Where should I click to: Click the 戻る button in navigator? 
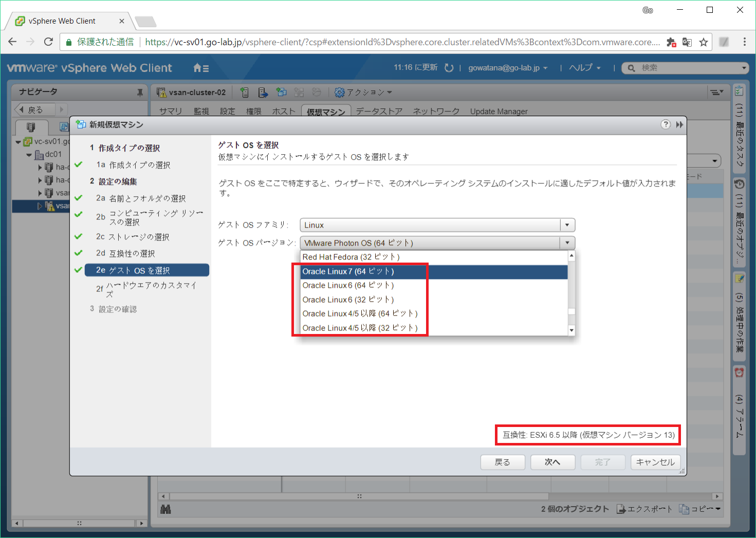click(35, 109)
